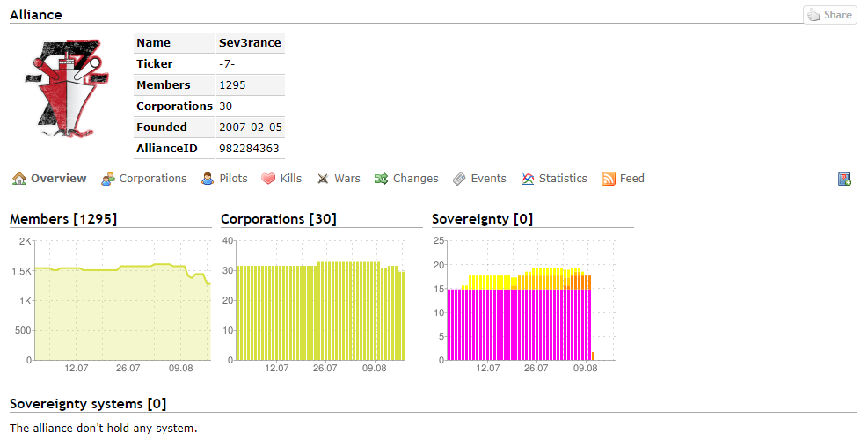View the Changes tab
The image size is (868, 440).
pos(416,179)
